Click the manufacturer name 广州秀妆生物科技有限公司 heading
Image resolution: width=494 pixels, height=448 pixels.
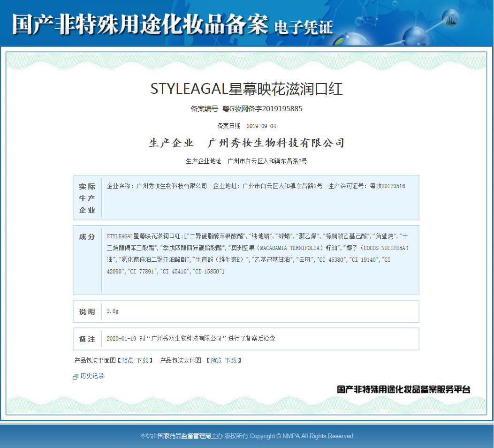276,143
